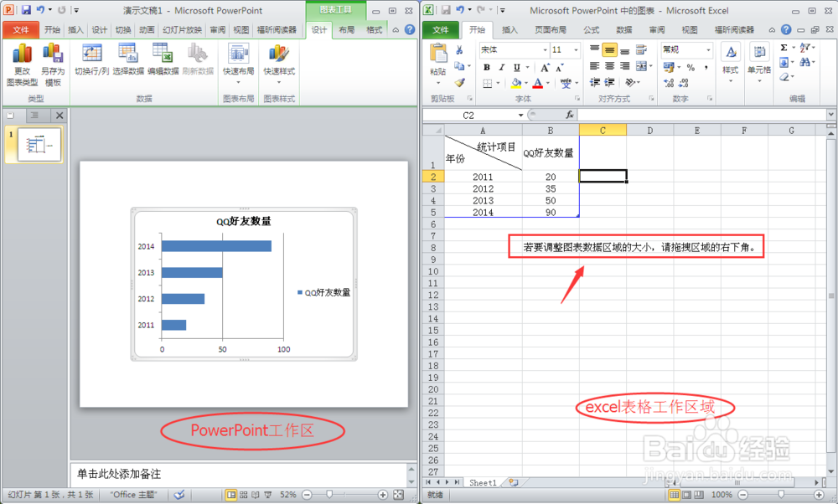
Task: Click the Excel fill color bucket swatch
Action: tap(515, 83)
